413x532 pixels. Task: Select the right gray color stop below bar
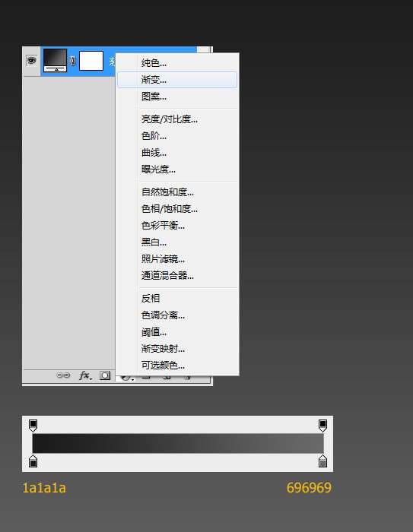[322, 461]
